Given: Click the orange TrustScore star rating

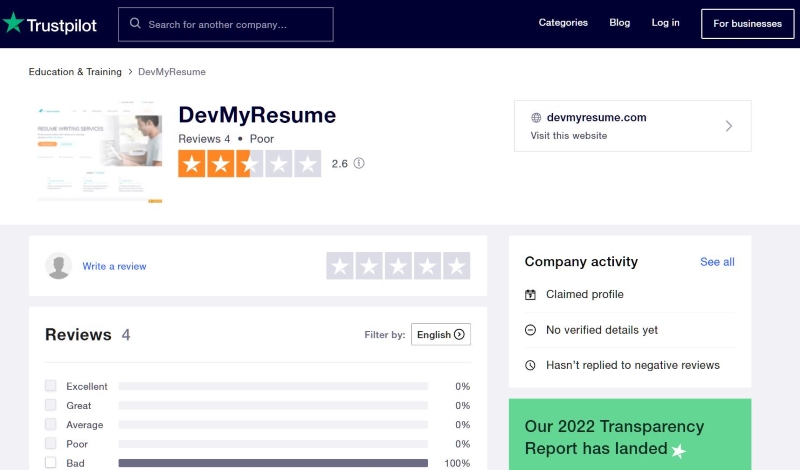Looking at the screenshot, I should coord(249,163).
